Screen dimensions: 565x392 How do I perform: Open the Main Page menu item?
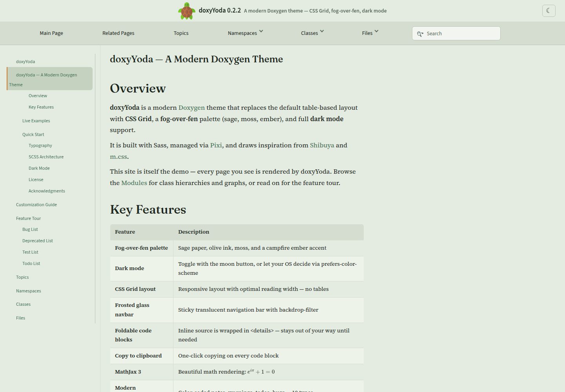51,33
